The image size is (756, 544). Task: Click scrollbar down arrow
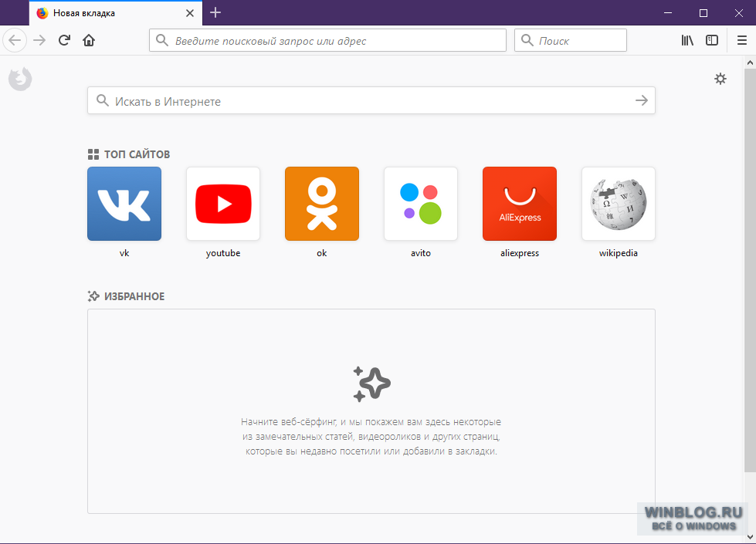click(750, 536)
